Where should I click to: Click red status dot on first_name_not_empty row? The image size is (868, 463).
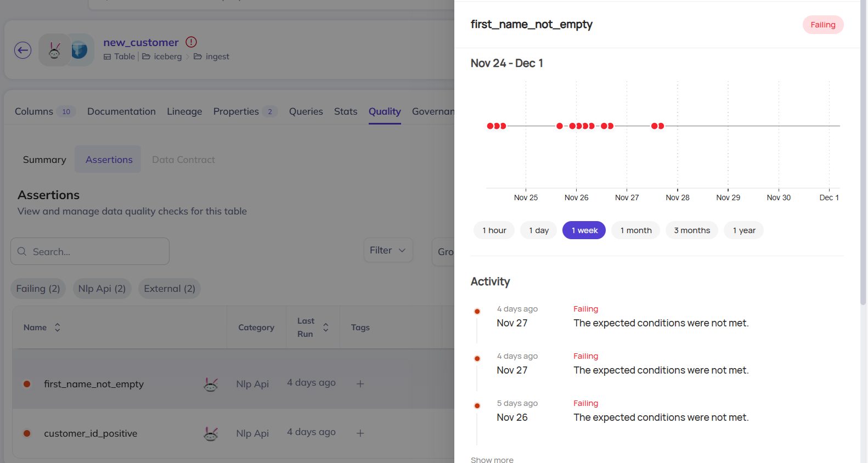pos(27,384)
